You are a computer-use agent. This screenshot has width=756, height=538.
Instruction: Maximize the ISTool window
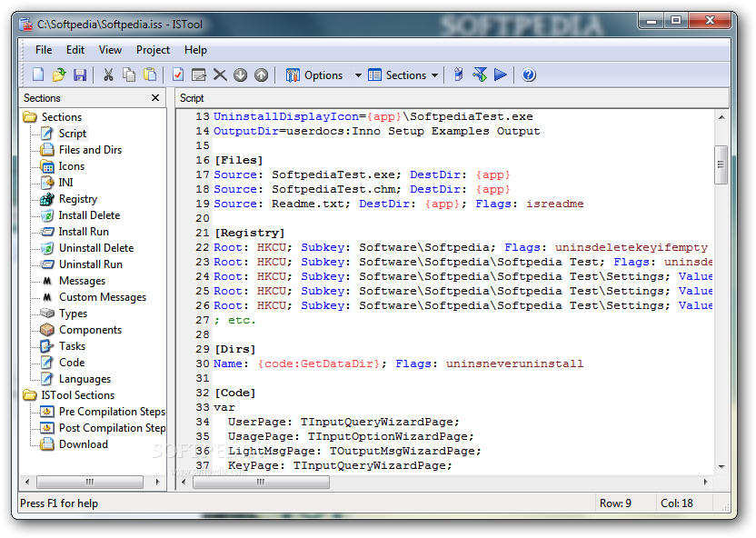point(676,20)
